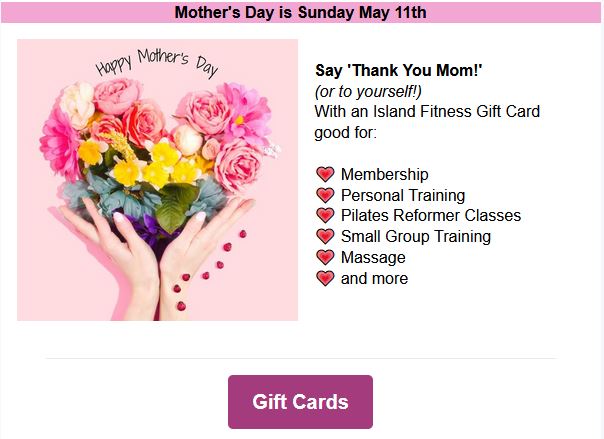Click the Membership list item text
Viewport: 604px width, 439px height.
click(384, 174)
